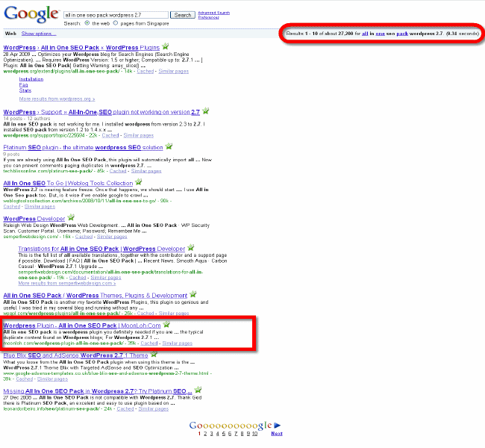Select 'the web' search radio button
The height and width of the screenshot is (448, 485).
point(87,23)
